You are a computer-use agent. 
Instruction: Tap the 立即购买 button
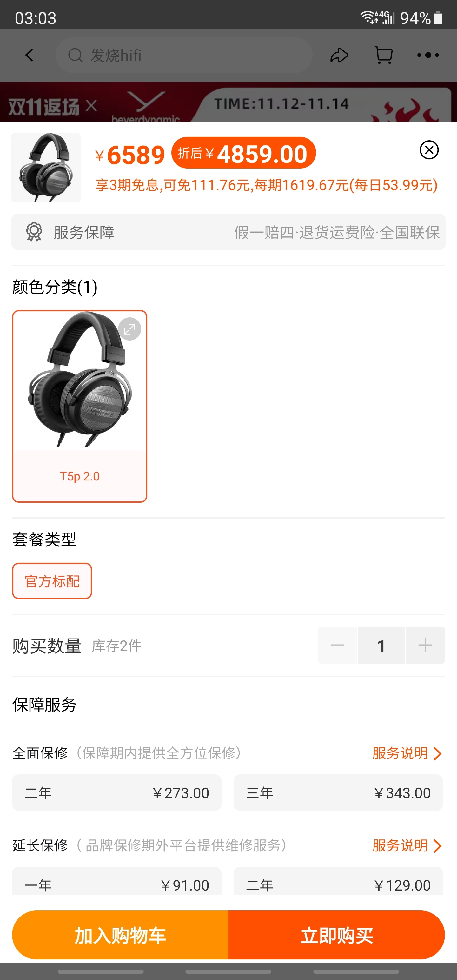pos(337,935)
